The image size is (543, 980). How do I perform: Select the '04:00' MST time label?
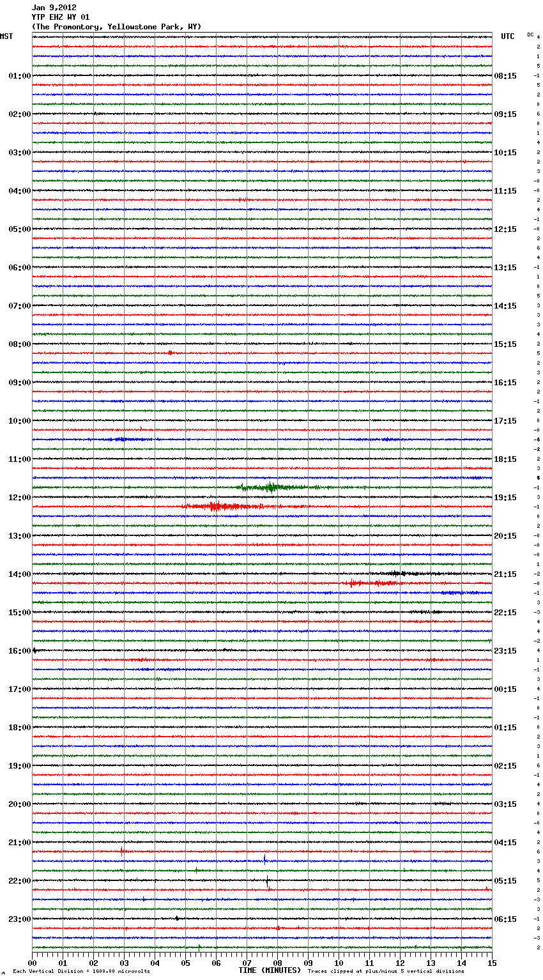[x=20, y=191]
